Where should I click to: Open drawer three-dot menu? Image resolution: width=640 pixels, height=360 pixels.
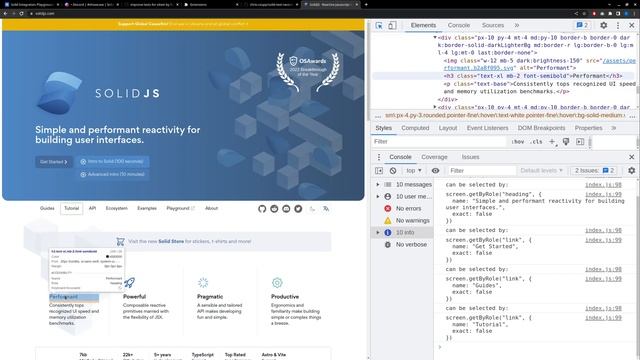(379, 157)
